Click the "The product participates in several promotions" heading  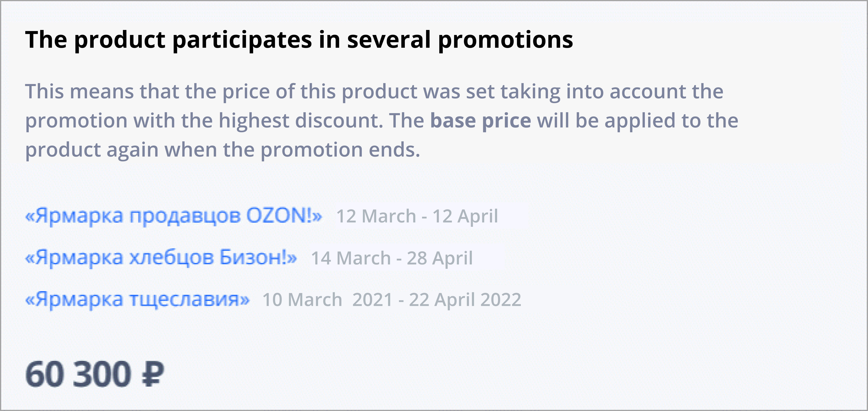299,40
